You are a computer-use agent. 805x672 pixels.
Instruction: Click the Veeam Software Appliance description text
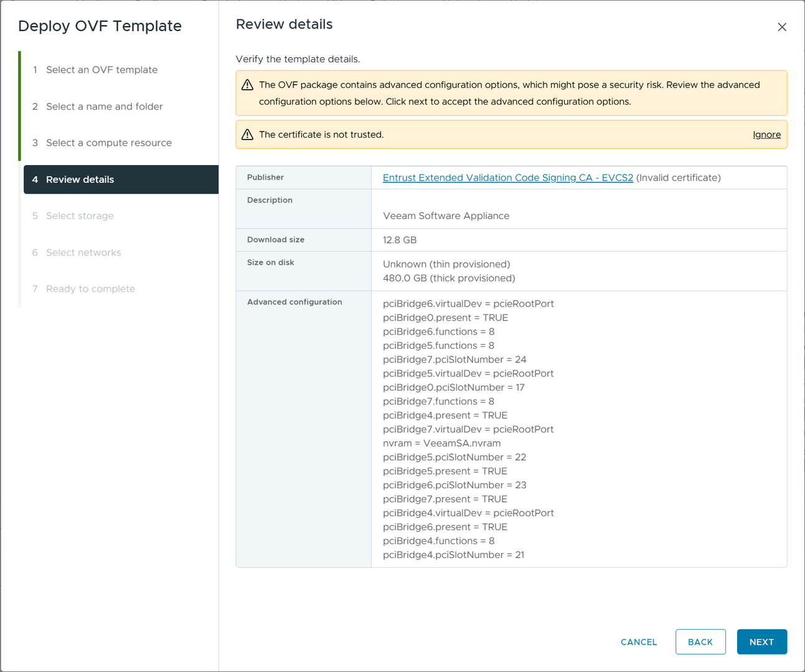pyautogui.click(x=446, y=216)
